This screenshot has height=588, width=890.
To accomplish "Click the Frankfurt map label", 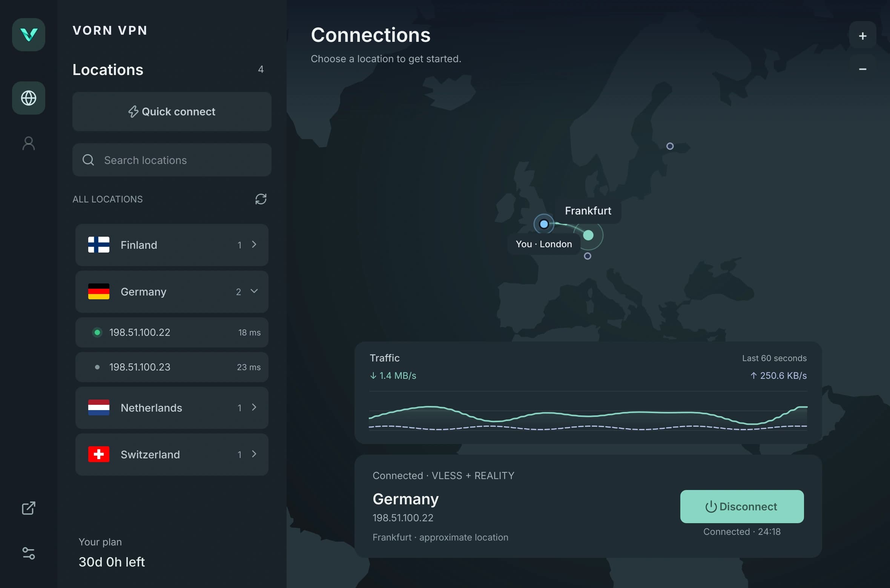I will (588, 211).
